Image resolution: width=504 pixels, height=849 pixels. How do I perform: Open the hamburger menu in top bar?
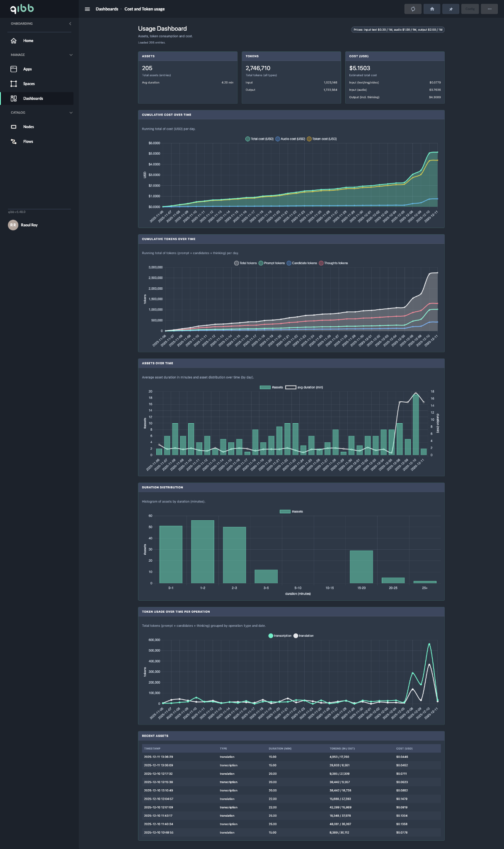(87, 9)
